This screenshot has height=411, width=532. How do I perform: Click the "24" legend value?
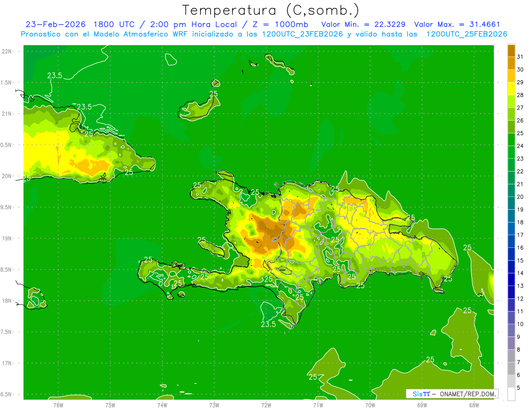[x=520, y=146]
